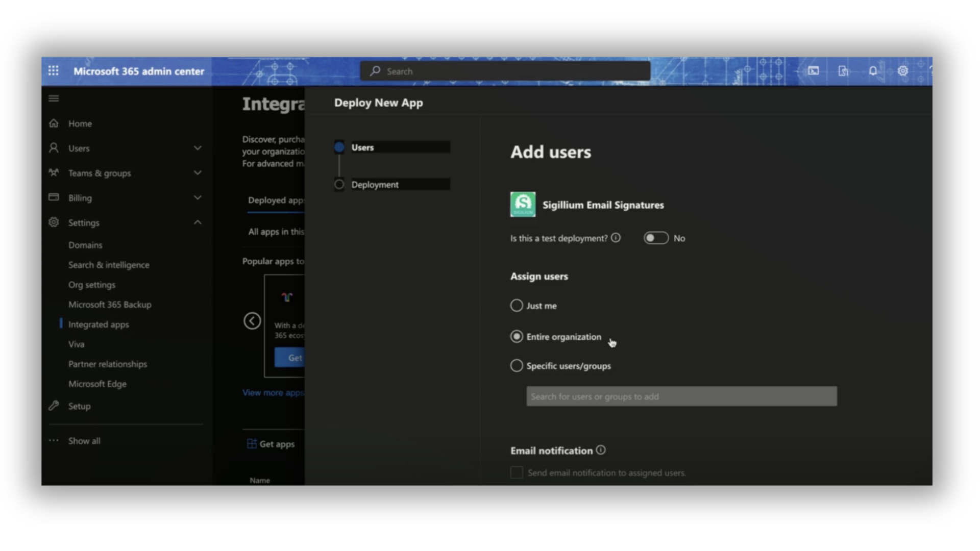The height and width of the screenshot is (551, 980).
Task: Click the notifications bell icon
Action: (873, 71)
